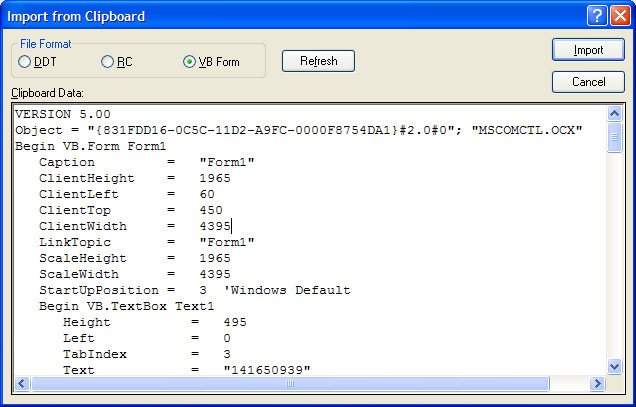Click the 'VERSION 5.00' line

[x=63, y=114]
